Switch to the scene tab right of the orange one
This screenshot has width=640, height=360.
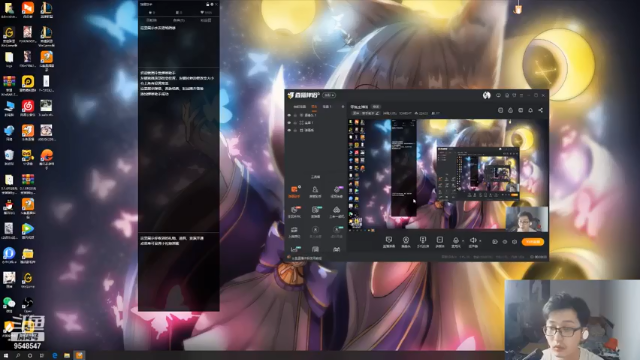327,107
